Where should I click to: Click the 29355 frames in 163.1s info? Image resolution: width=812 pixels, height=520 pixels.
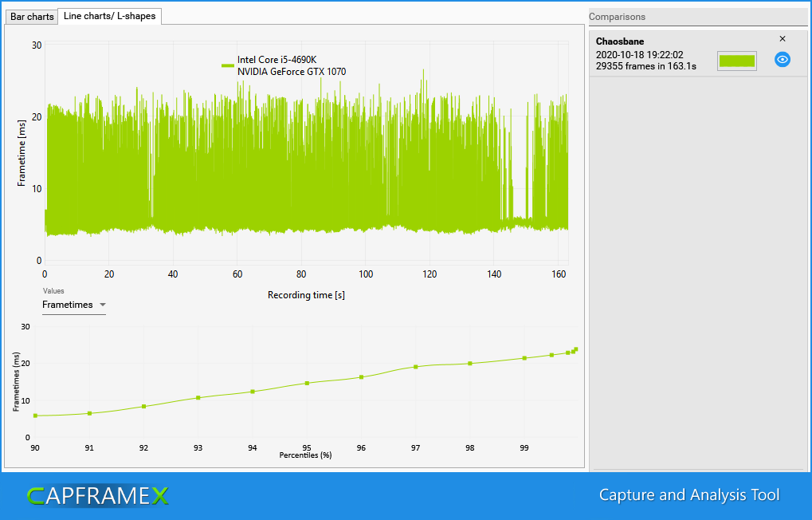point(646,66)
